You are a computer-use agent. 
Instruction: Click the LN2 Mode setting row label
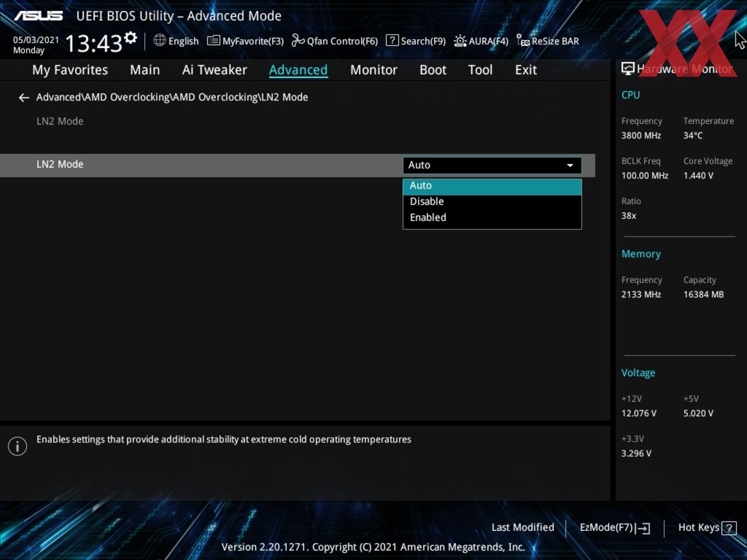coord(60,164)
